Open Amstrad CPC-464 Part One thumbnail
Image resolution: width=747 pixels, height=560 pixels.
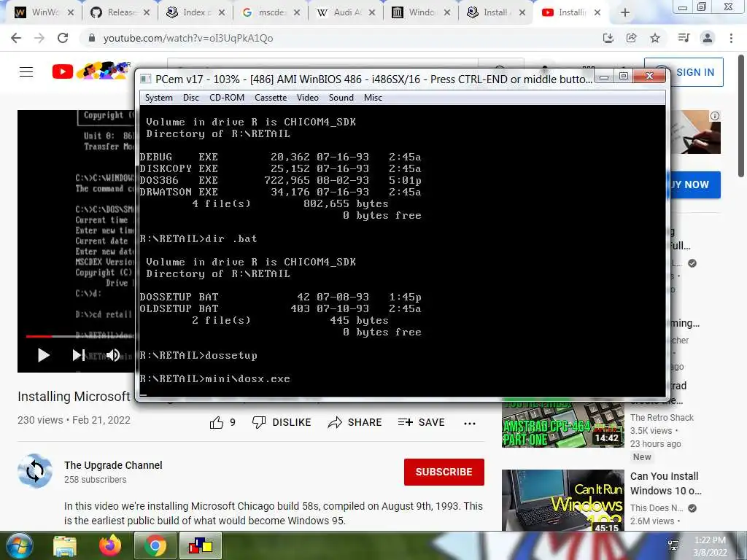coord(562,424)
